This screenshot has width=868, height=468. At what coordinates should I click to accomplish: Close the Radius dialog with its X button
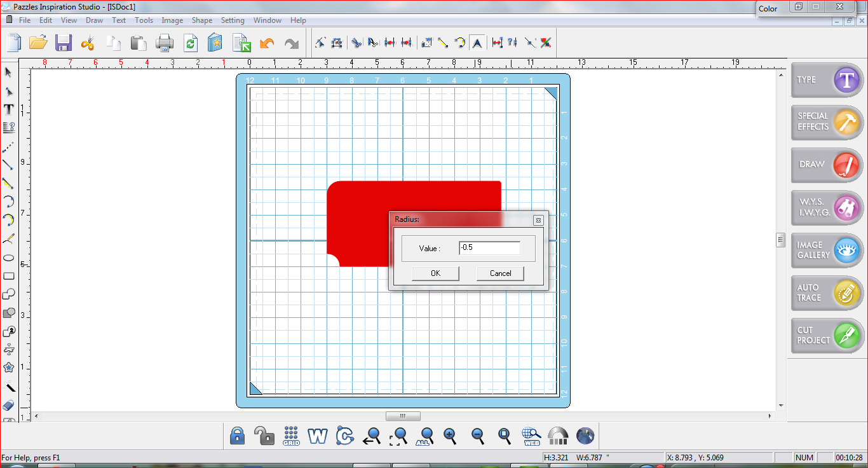coord(538,220)
